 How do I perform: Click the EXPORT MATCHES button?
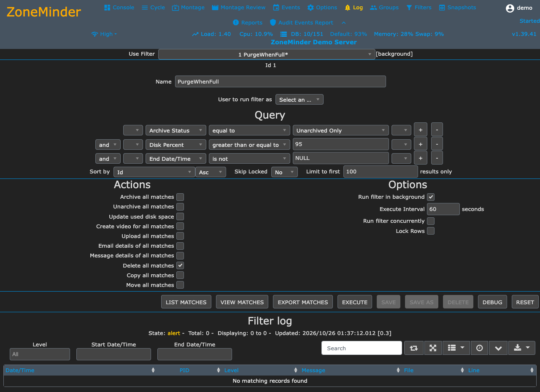[303, 302]
